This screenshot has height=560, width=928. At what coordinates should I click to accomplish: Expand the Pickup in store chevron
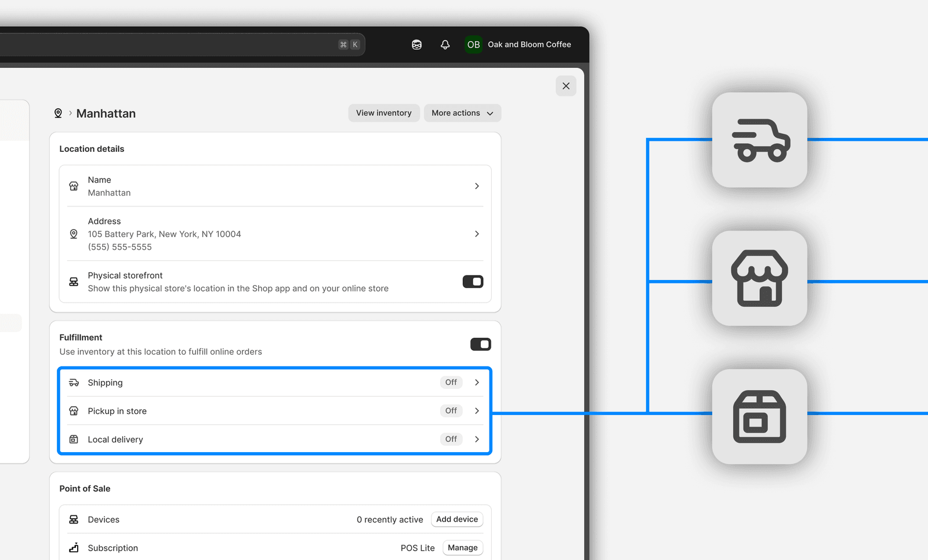coord(477,410)
